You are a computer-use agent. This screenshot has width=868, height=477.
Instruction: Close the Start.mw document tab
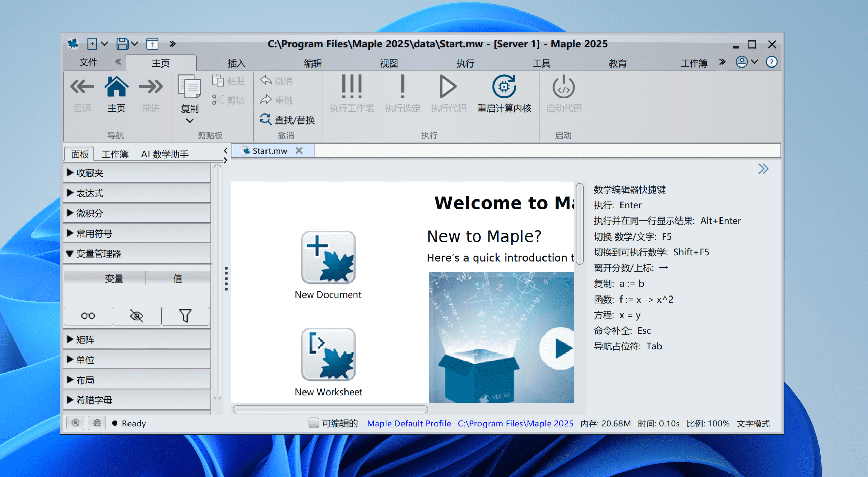299,150
